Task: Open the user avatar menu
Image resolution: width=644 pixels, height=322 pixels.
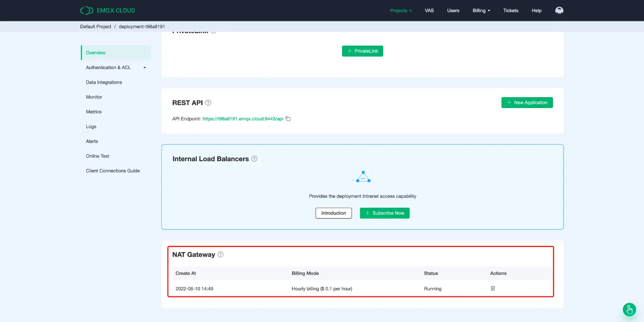Action: click(x=559, y=10)
